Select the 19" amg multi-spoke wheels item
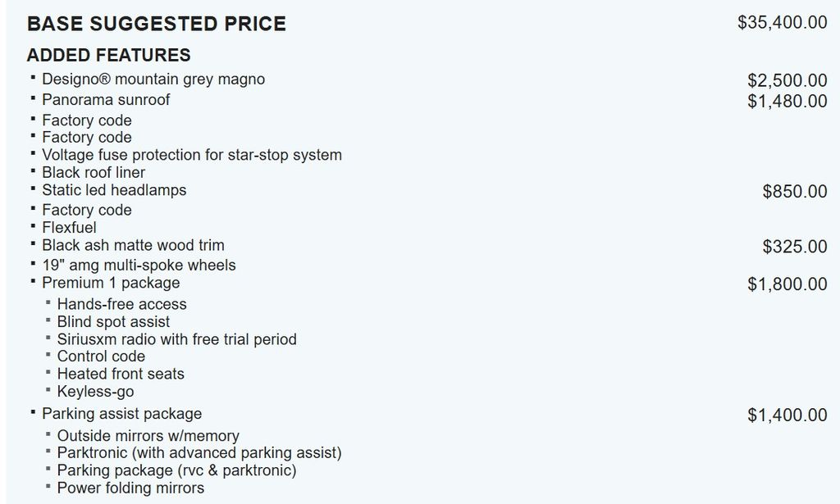The height and width of the screenshot is (504, 840). (x=139, y=266)
